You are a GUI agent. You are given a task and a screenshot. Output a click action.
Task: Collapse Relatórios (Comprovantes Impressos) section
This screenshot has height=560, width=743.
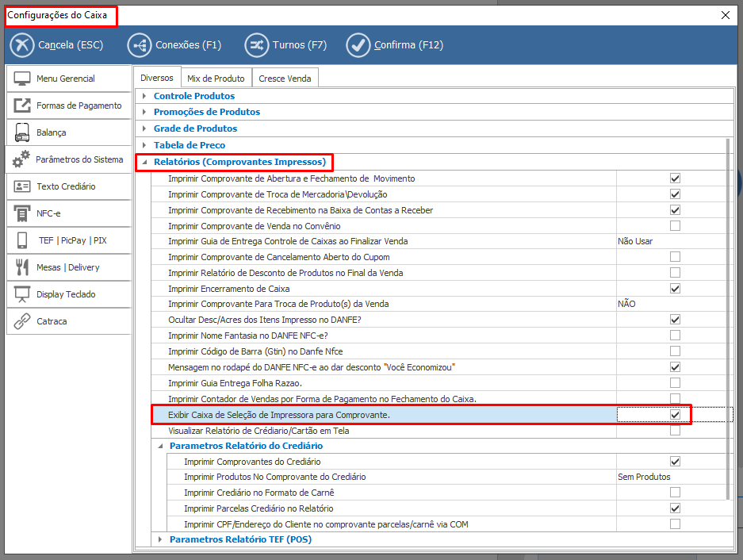[144, 163]
